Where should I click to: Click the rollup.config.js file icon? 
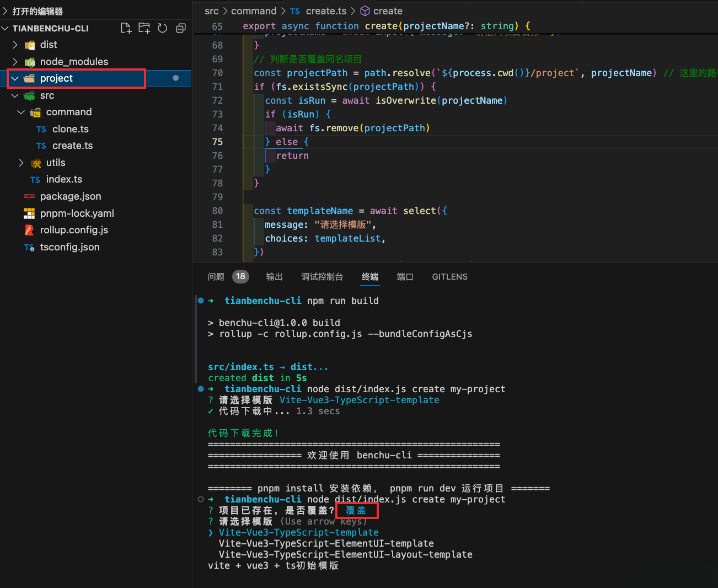pos(29,230)
